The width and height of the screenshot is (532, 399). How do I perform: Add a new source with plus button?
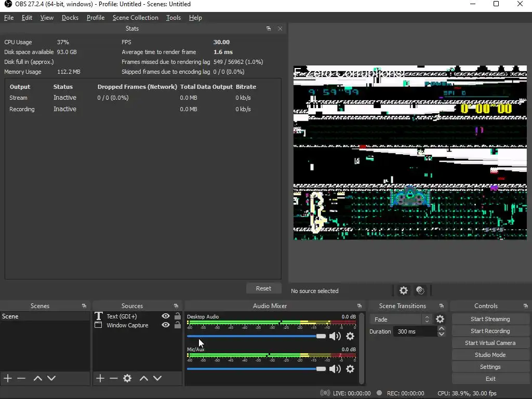100,378
